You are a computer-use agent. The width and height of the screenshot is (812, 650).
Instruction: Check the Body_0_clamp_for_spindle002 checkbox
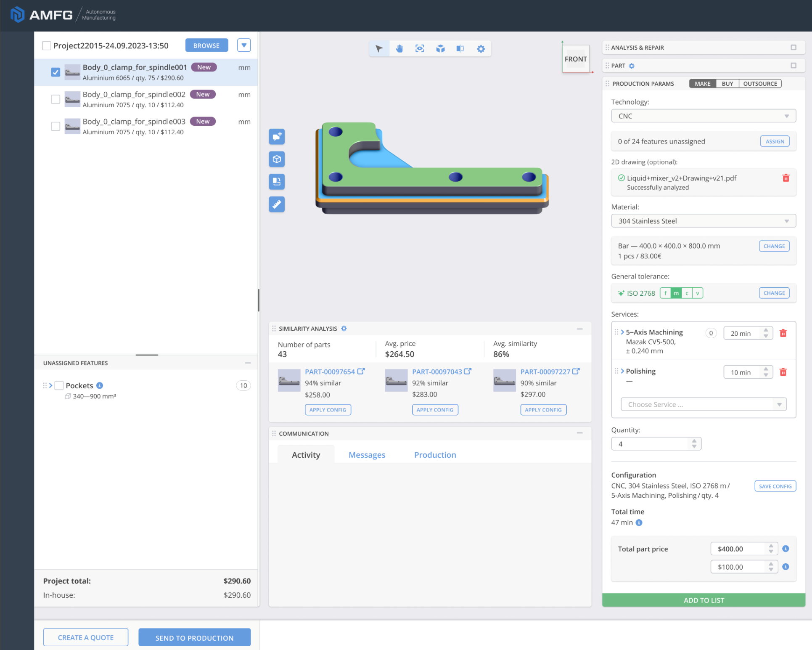coord(56,99)
